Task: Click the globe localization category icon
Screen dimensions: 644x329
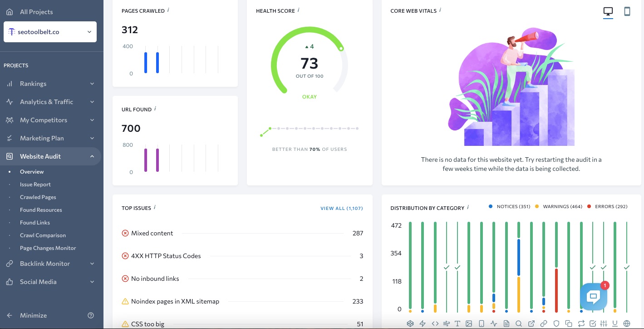Action: (x=627, y=324)
